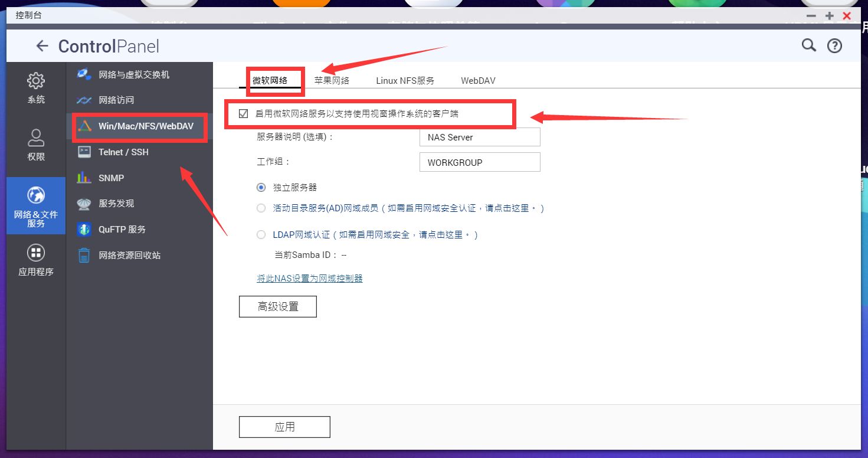Click the back arrow next to ControlPanel
868x458 pixels.
[42, 46]
